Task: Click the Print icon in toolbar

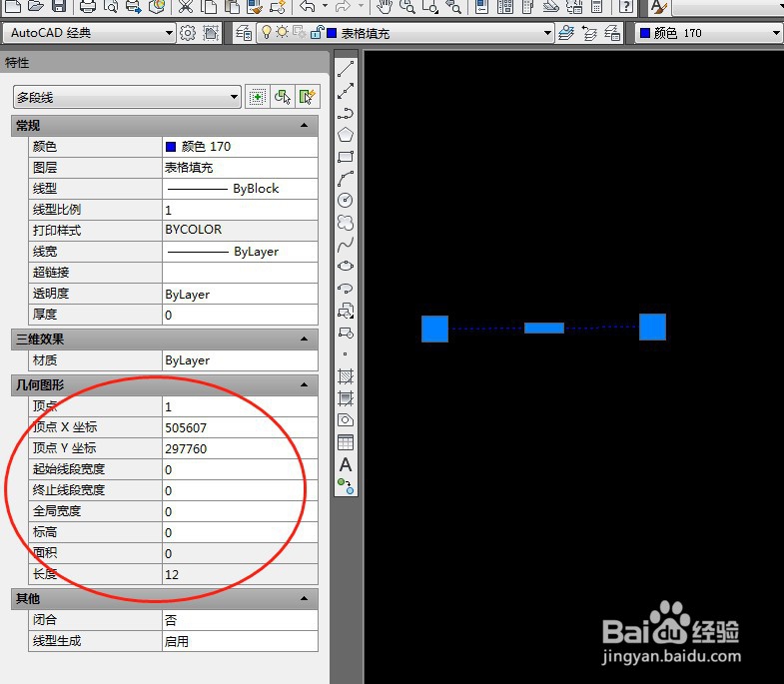Action: (x=88, y=6)
